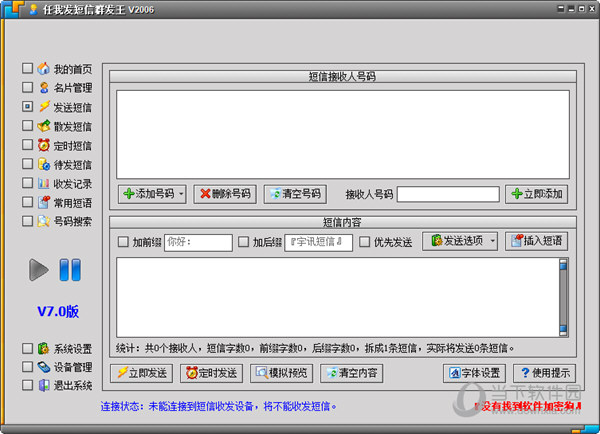This screenshot has width=600, height=434.
Task: Click the 插入短语 button
Action: click(x=536, y=241)
